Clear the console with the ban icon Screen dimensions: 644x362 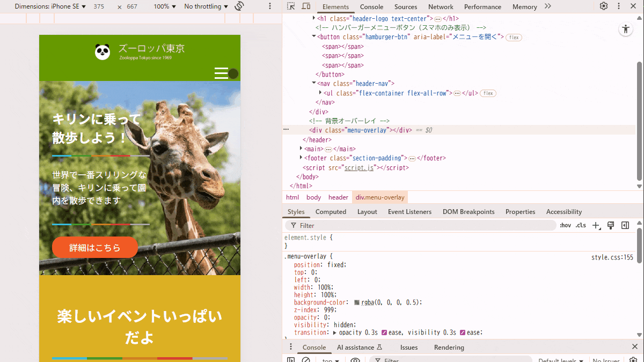tap(306, 360)
